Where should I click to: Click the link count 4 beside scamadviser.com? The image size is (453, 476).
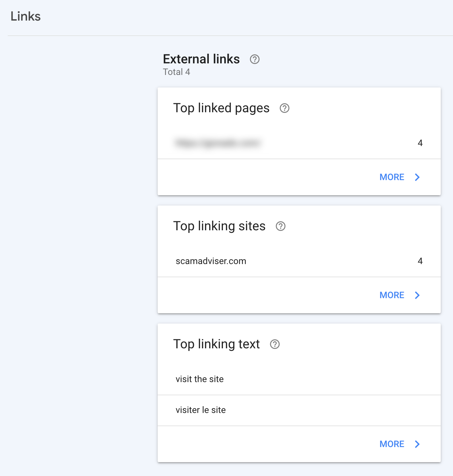420,261
